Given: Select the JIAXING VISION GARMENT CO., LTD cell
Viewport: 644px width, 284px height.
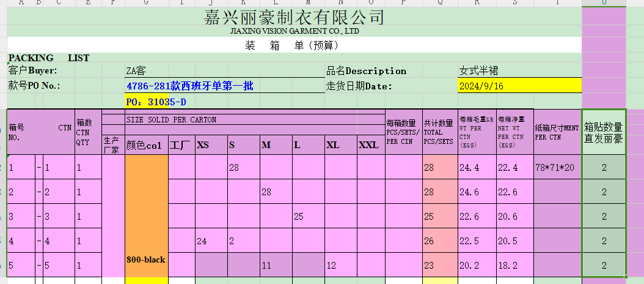Looking at the screenshot, I should [x=294, y=31].
